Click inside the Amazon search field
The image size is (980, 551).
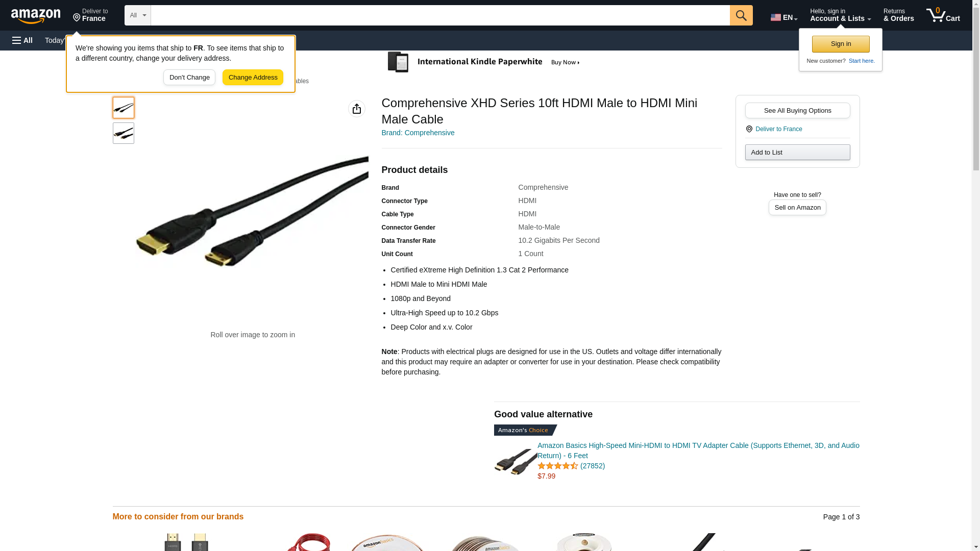(440, 15)
